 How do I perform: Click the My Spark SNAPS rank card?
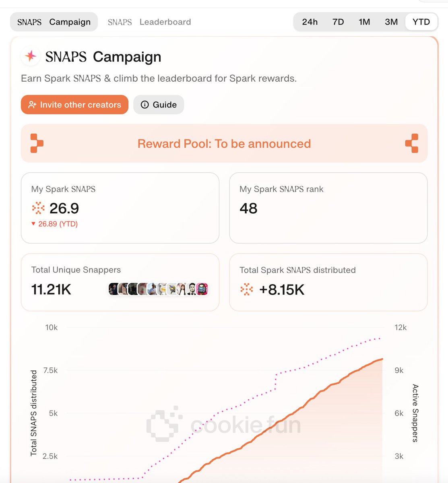[328, 208]
